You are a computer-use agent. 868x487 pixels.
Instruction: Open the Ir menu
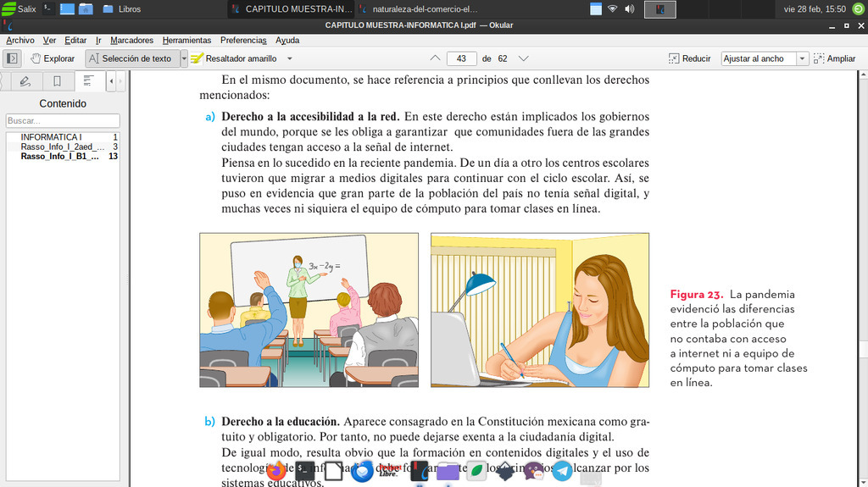tap(98, 41)
